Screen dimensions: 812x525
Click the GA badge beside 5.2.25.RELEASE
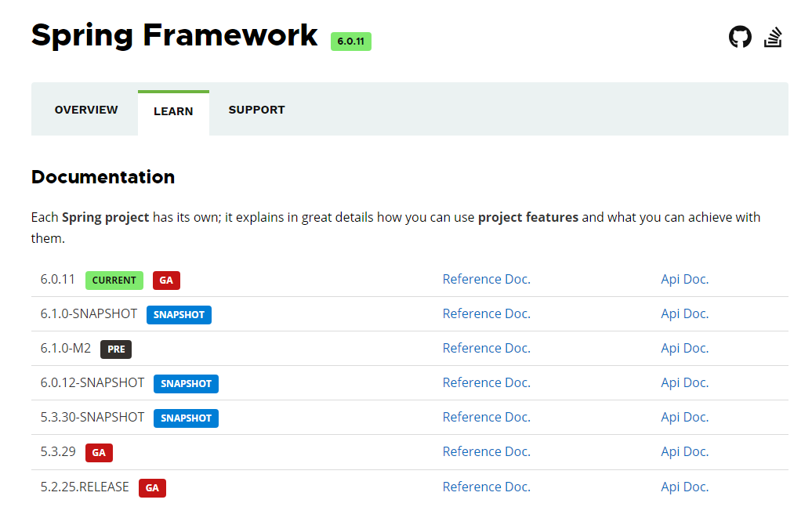(x=152, y=487)
